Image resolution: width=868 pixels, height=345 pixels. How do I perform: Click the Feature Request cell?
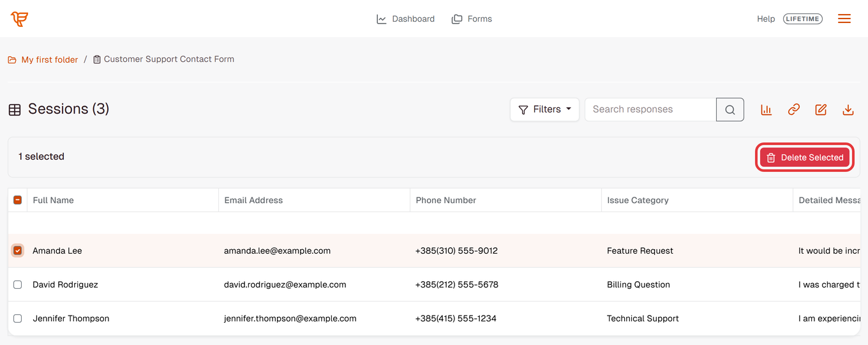(640, 250)
